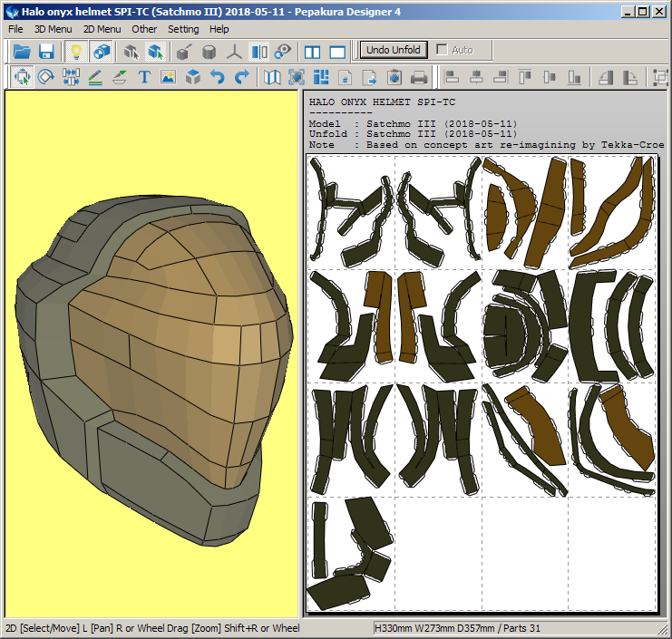Open the Other menu
Viewport: 672px width, 639px height.
point(144,29)
